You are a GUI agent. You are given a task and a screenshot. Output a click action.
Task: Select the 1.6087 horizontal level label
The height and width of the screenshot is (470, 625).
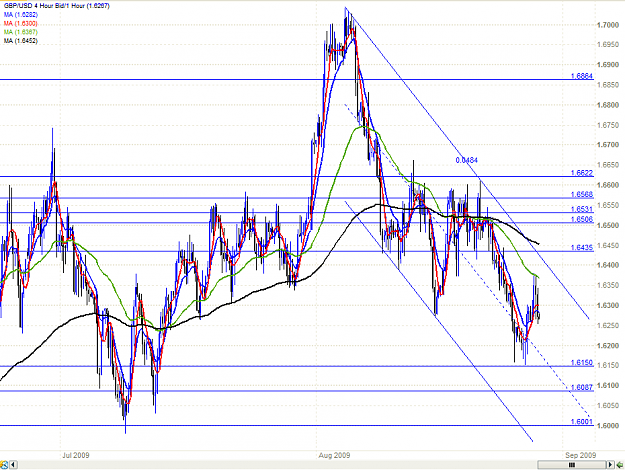click(582, 387)
